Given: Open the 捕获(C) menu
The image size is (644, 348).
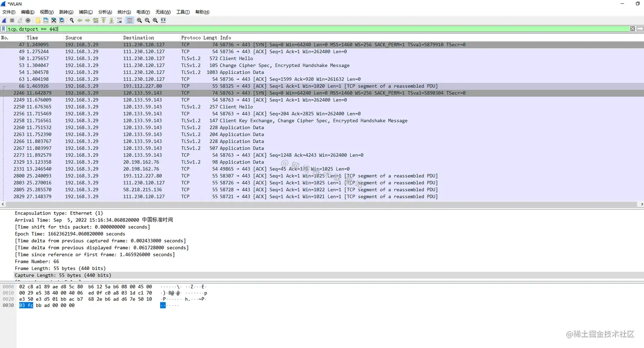Looking at the screenshot, I should (86, 12).
